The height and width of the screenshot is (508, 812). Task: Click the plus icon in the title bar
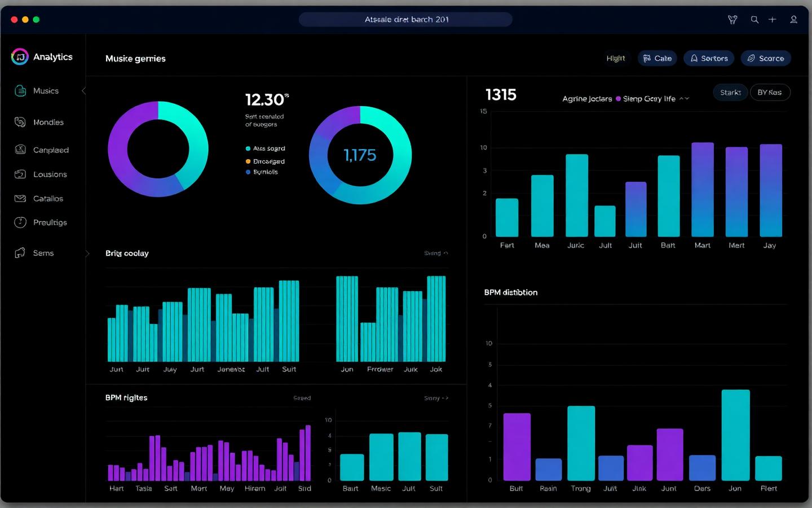click(x=773, y=20)
